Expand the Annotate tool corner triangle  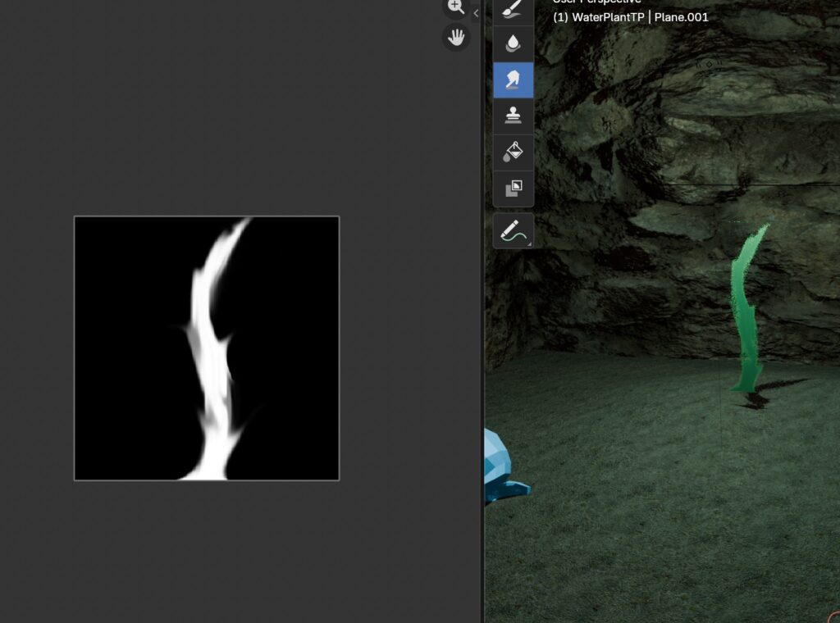coord(529,243)
